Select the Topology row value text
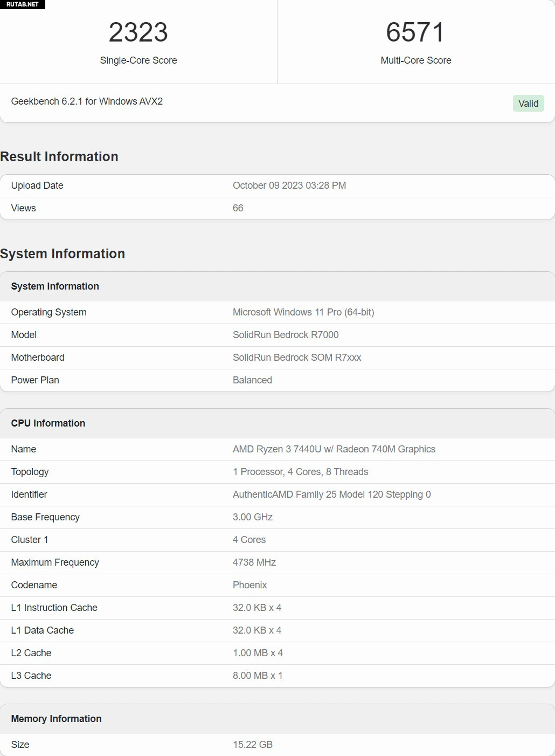555x756 pixels. 300,472
